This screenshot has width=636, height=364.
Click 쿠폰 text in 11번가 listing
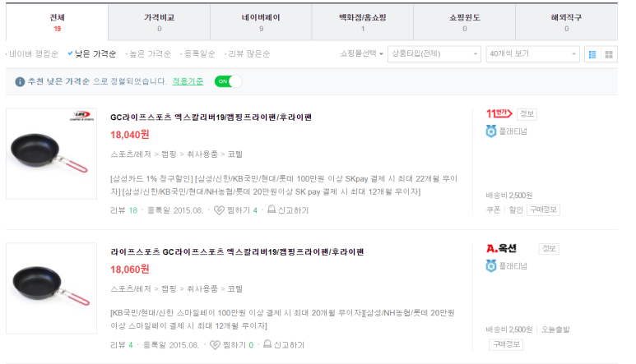[493, 210]
